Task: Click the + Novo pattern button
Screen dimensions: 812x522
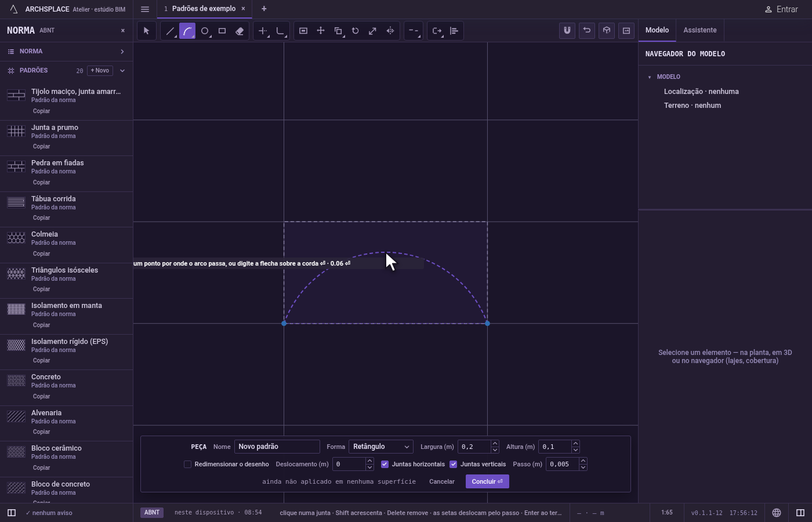Action: [100, 71]
